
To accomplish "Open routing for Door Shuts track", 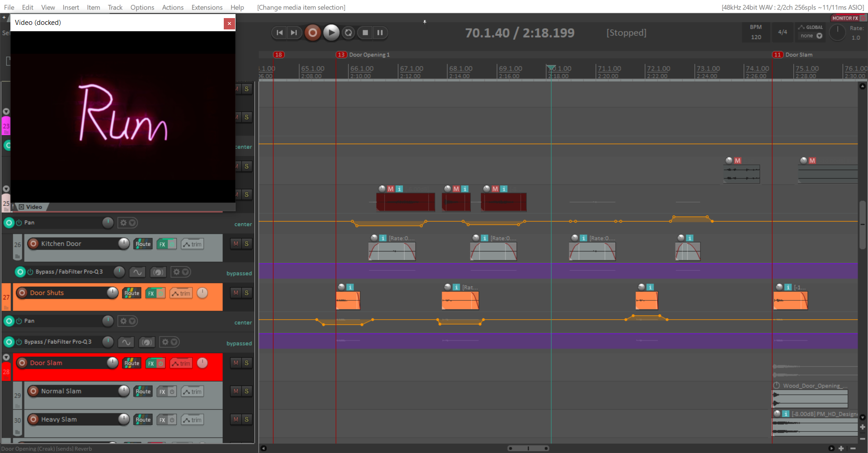I will [132, 293].
